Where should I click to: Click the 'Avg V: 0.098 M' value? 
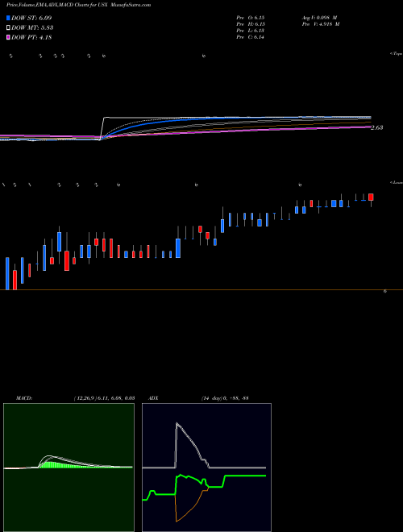point(319,18)
